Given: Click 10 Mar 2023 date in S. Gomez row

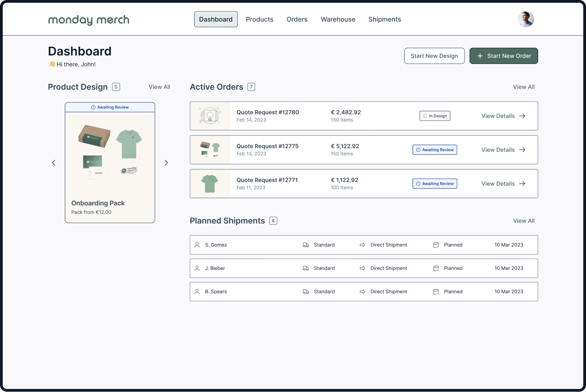Looking at the screenshot, I should coord(509,245).
